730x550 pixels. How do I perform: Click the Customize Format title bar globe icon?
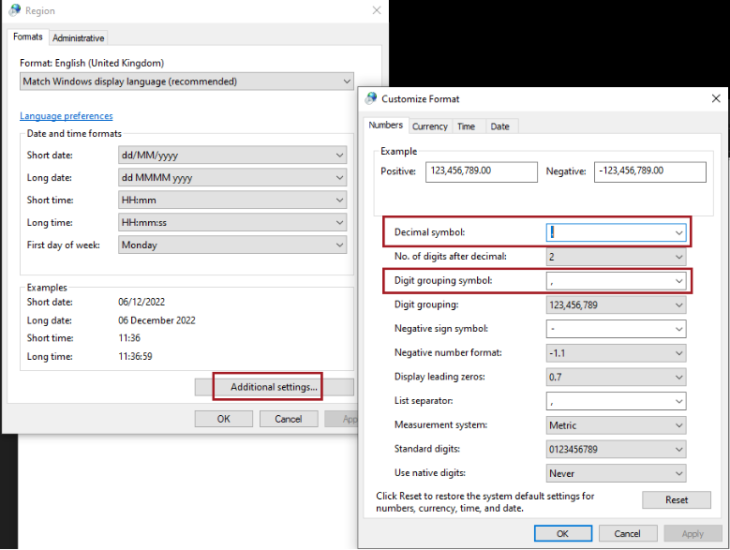pyautogui.click(x=371, y=99)
